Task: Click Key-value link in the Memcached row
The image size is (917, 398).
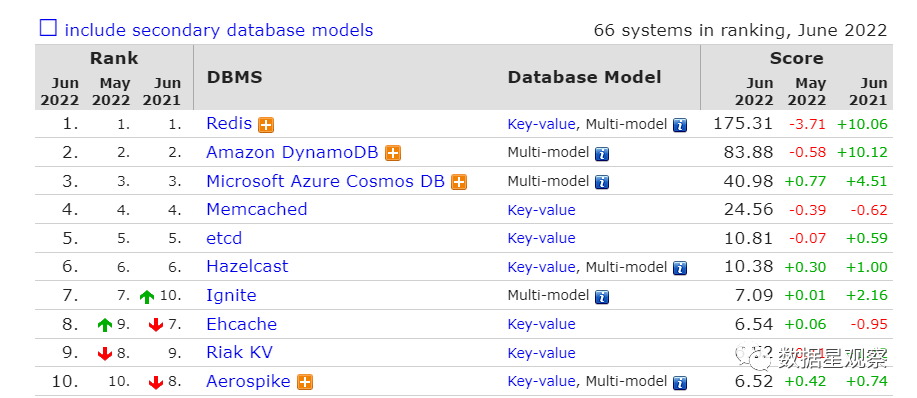Action: click(542, 210)
